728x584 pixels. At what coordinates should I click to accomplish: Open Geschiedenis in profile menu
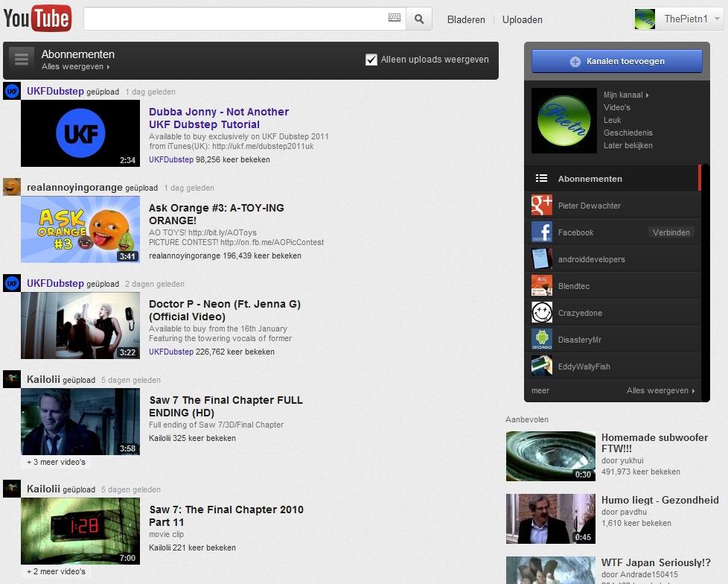click(x=628, y=133)
